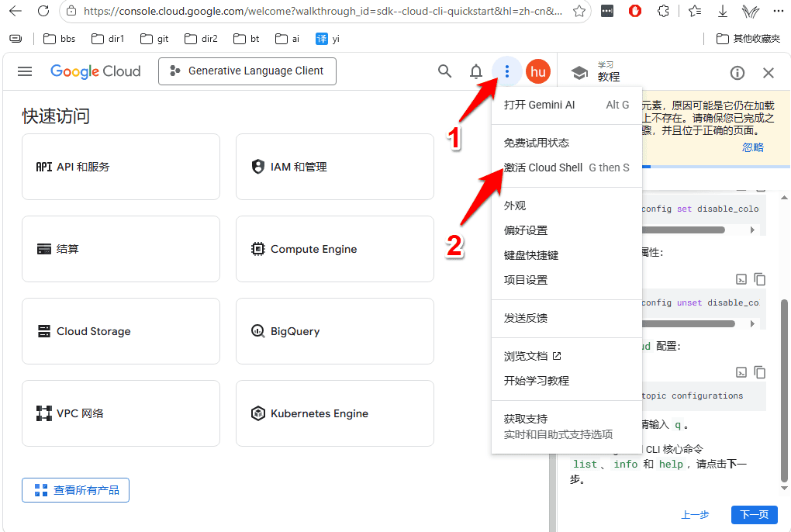Click the 上一步 link
Image resolution: width=791 pixels, height=532 pixels.
click(695, 514)
